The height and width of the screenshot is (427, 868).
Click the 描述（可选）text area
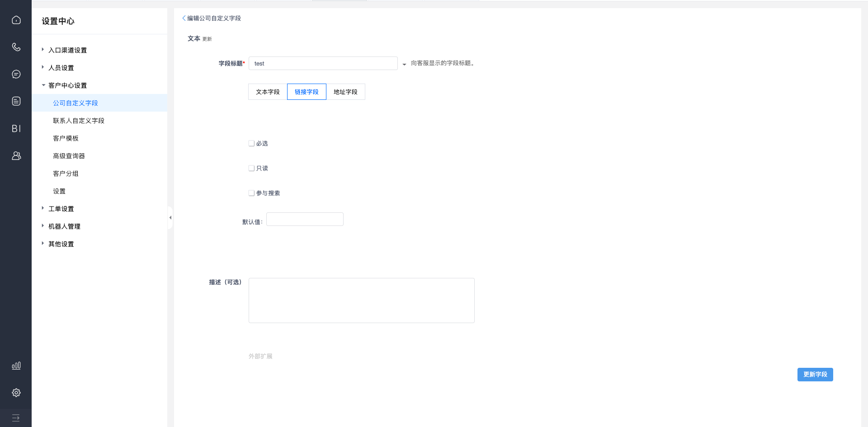pos(362,300)
